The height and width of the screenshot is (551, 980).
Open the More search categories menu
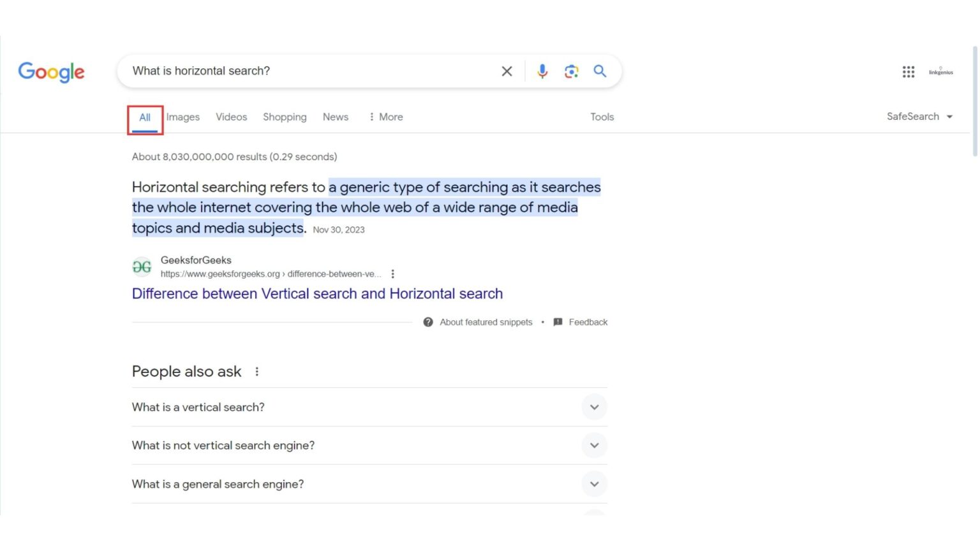[x=385, y=117]
